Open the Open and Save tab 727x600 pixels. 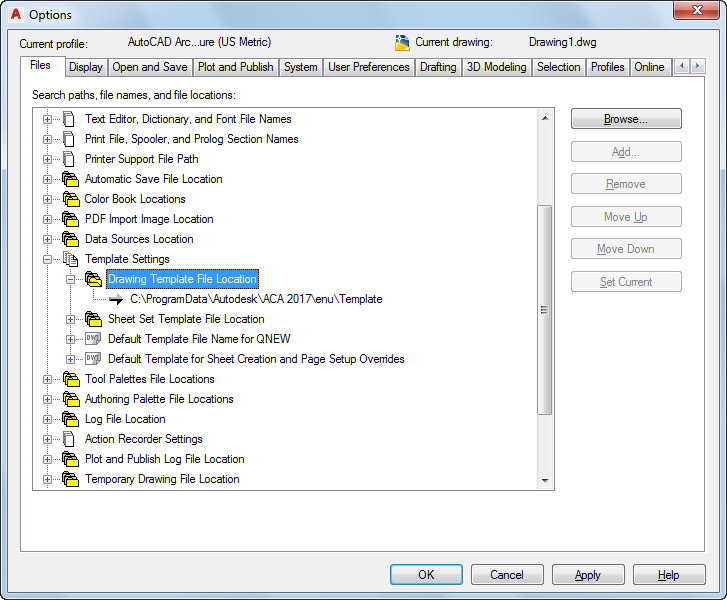pyautogui.click(x=150, y=67)
